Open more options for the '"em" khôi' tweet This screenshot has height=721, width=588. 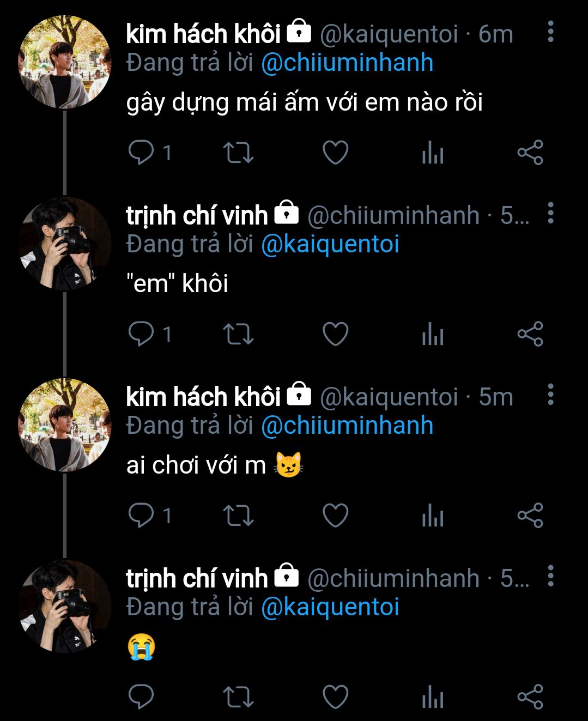pyautogui.click(x=550, y=214)
